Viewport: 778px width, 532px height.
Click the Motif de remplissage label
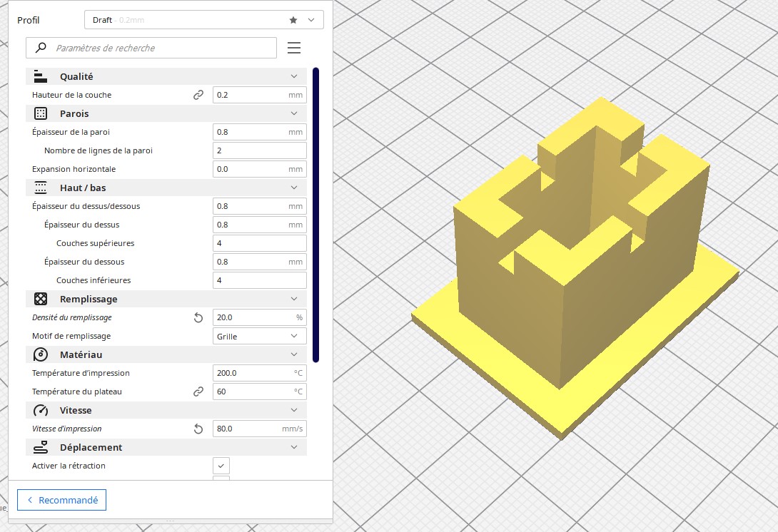[71, 336]
